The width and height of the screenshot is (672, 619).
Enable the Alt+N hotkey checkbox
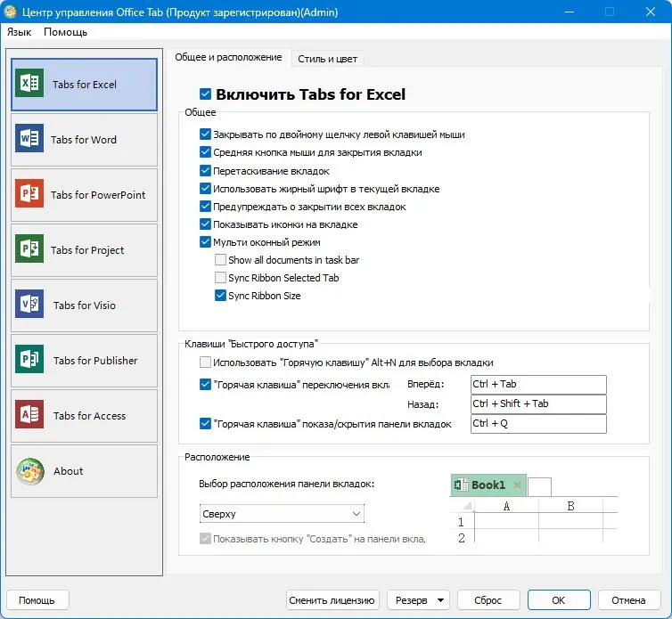click(x=205, y=362)
